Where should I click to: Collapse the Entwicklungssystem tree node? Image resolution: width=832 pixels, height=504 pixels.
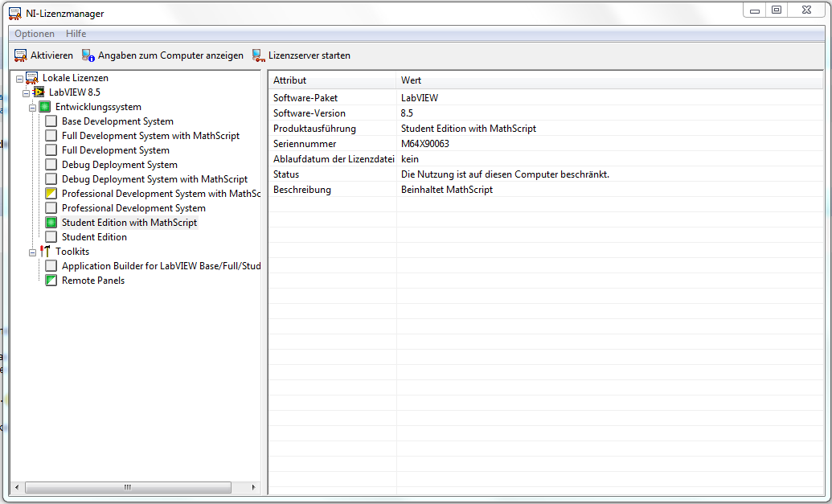pos(32,107)
